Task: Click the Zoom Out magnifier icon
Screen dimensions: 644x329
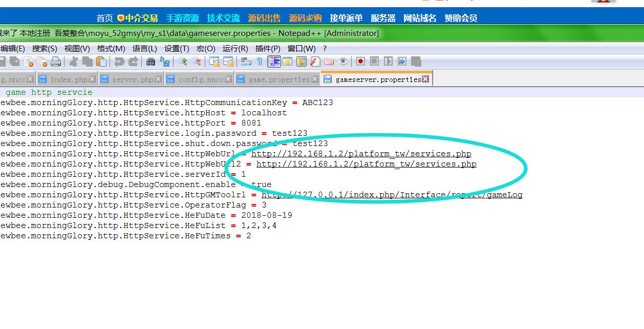Action: [196, 61]
